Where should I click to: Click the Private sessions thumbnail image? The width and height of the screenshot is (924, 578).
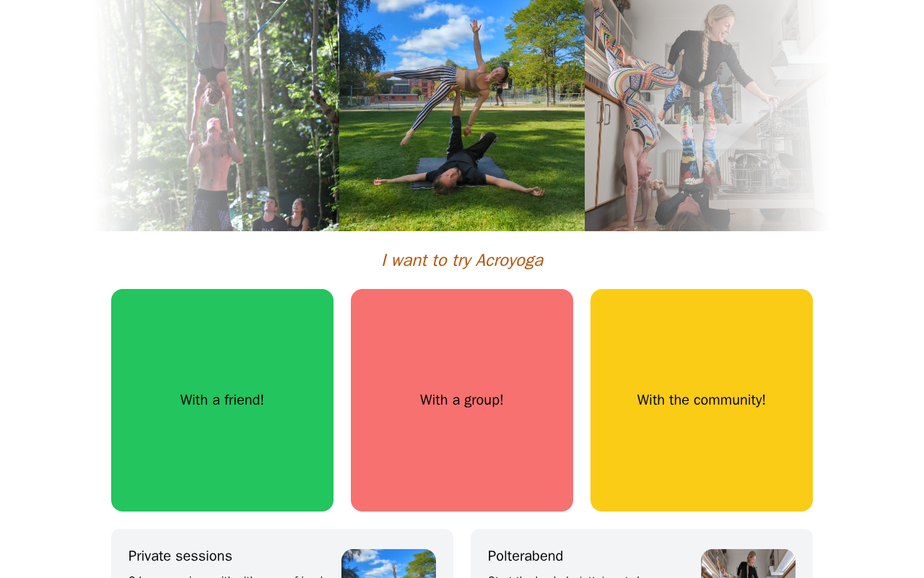(388, 564)
